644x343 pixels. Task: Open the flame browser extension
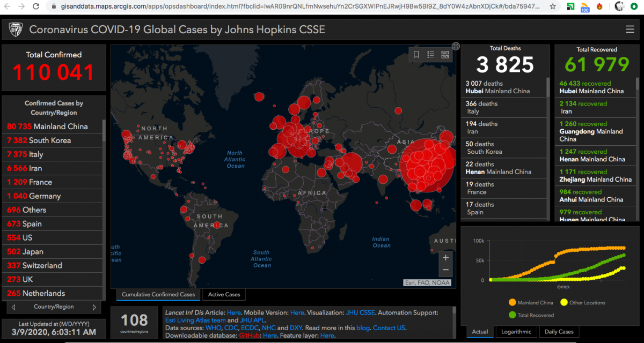pos(599,7)
